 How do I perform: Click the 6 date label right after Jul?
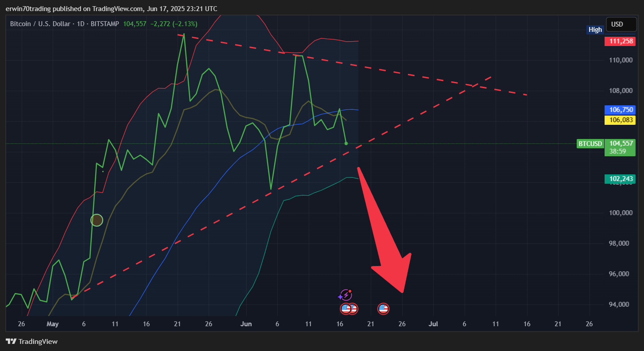pos(465,324)
